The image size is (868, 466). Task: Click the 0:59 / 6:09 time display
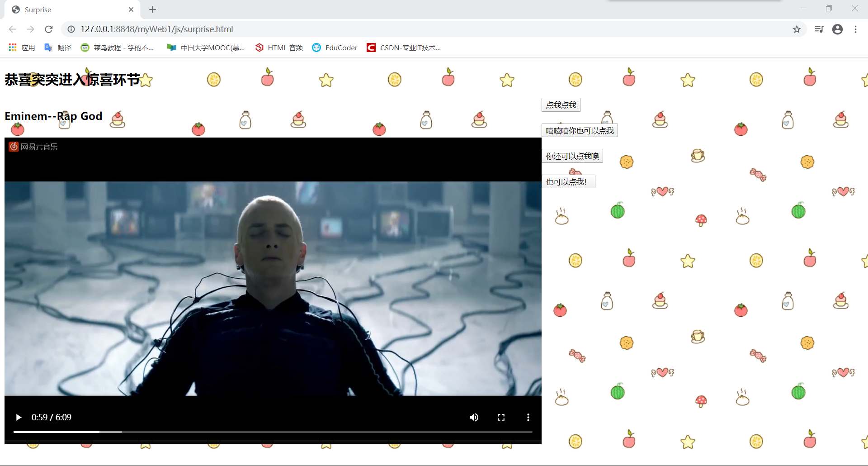click(51, 417)
